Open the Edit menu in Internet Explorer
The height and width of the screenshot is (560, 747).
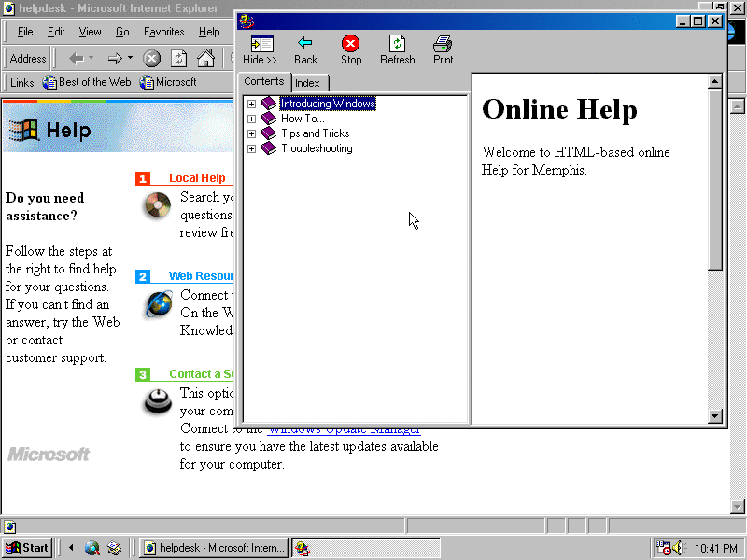click(56, 32)
